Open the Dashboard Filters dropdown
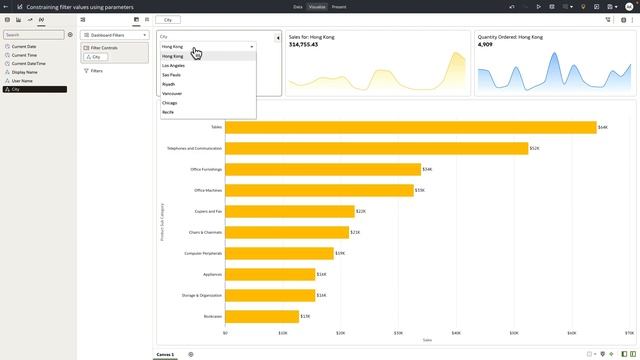This screenshot has height=360, width=640. pyautogui.click(x=115, y=35)
